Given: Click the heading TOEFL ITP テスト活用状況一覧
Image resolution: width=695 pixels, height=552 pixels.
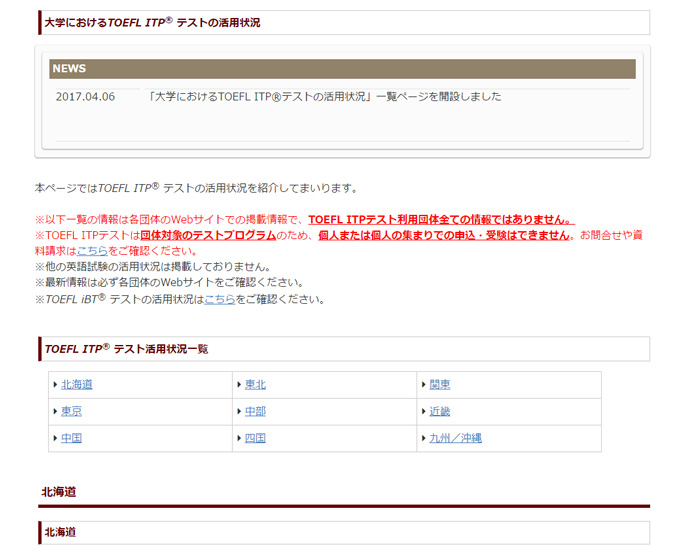Looking at the screenshot, I should pos(126,349).
